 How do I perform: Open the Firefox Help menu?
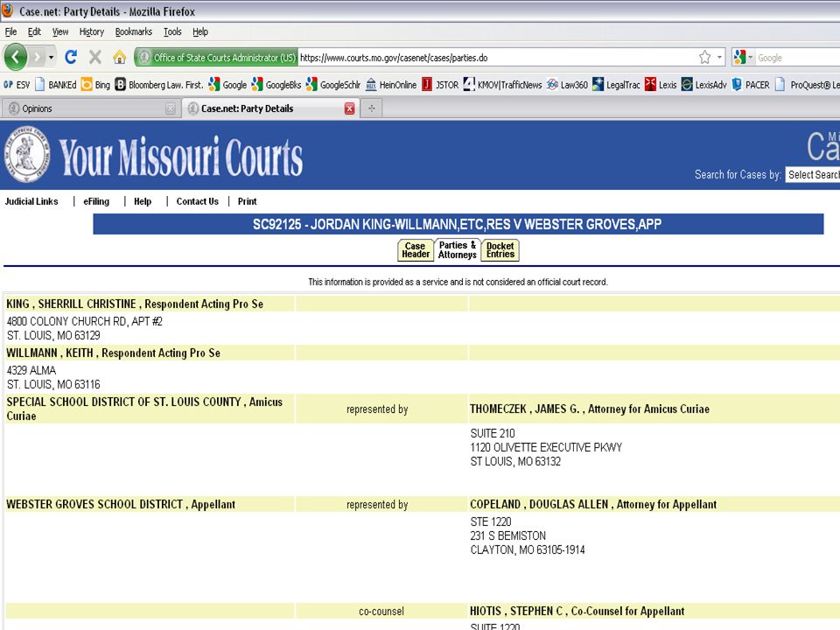[x=200, y=31]
